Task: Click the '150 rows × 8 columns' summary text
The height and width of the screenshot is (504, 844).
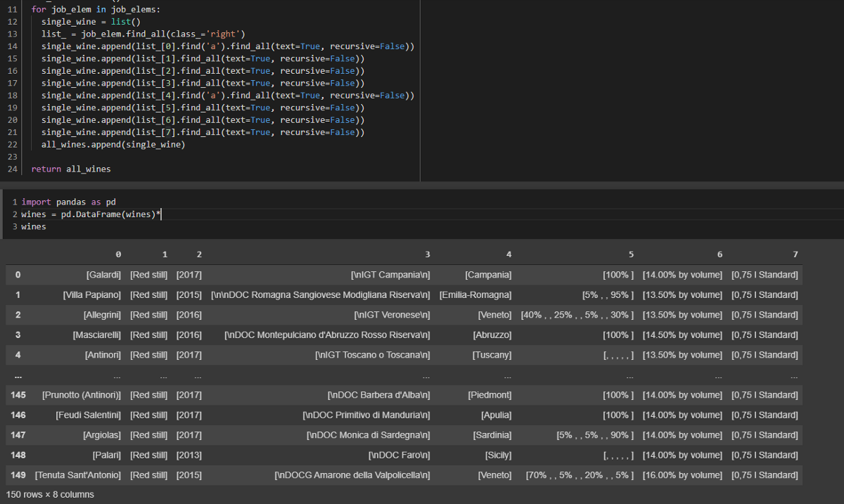Action: 50,494
